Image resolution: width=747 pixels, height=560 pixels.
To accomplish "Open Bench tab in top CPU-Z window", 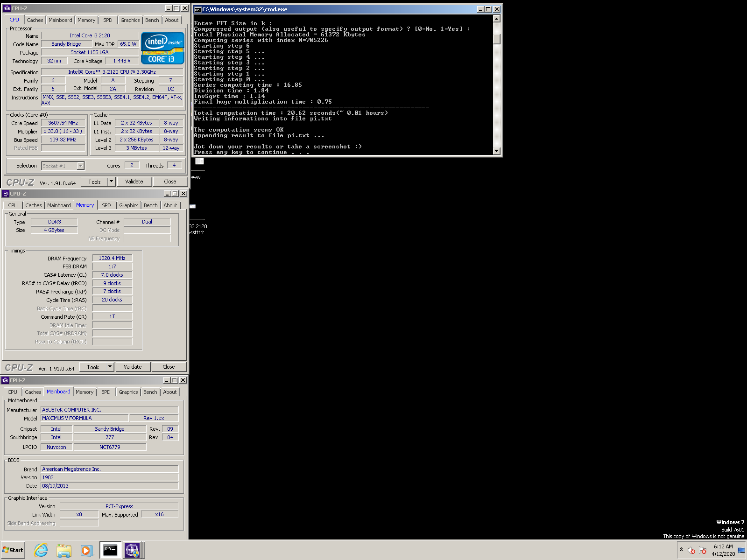I will click(152, 20).
